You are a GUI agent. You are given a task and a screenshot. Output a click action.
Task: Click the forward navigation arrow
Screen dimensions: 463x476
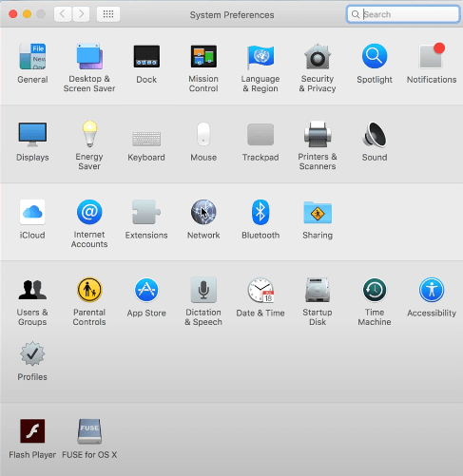(81, 14)
